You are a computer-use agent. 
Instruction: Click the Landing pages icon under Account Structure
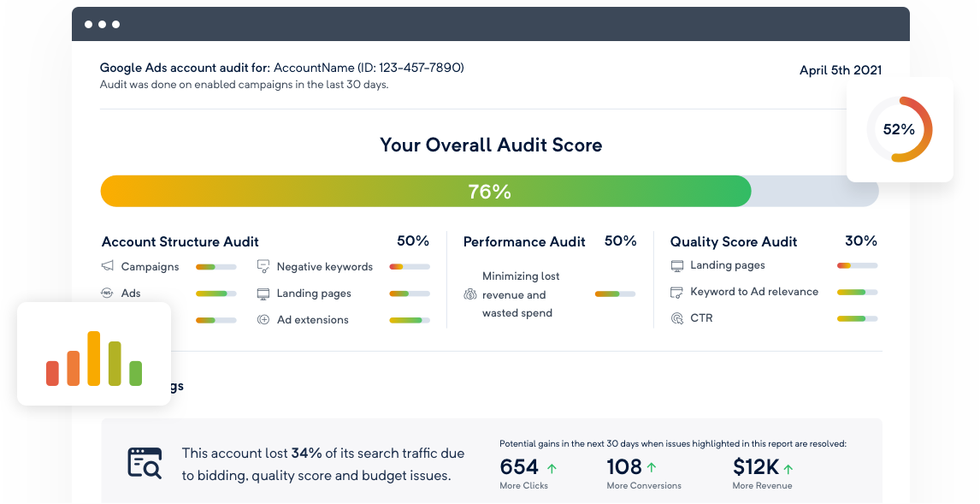coord(263,294)
